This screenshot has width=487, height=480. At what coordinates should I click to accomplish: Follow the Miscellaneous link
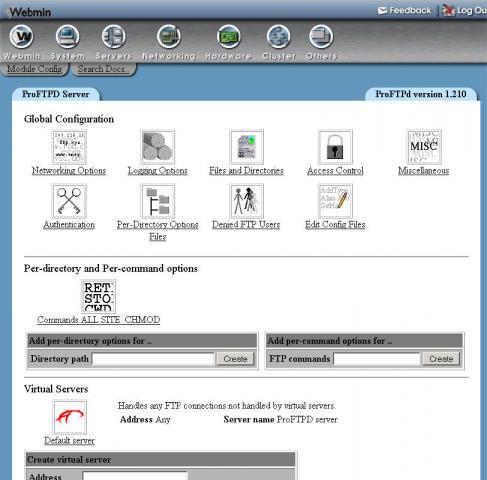pos(424,171)
